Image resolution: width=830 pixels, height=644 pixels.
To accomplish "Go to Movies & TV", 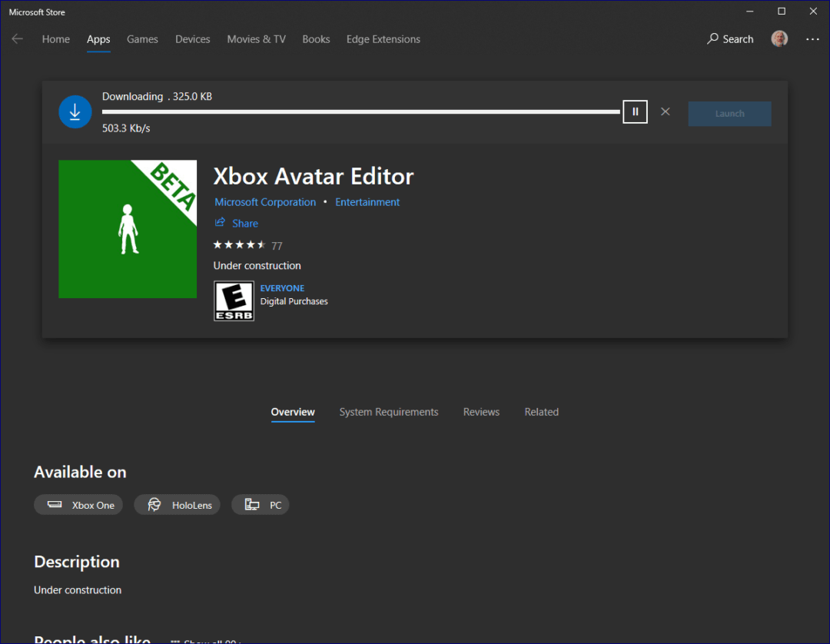I will click(x=256, y=39).
